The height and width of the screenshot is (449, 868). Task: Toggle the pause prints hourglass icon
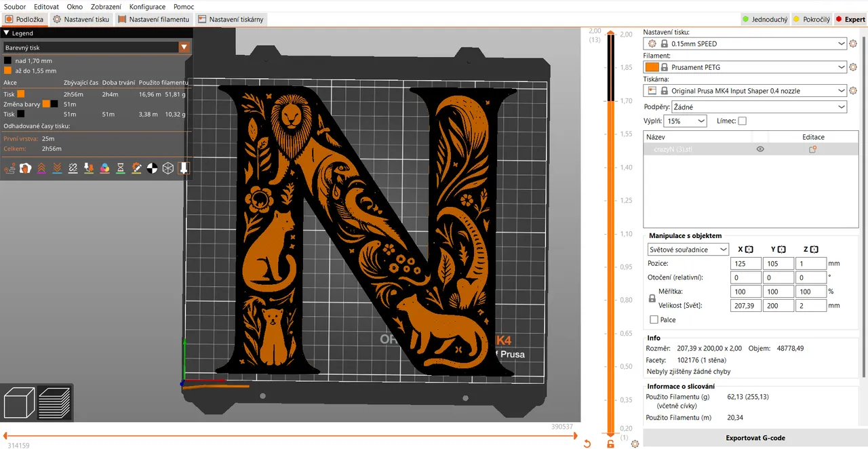[x=120, y=168]
